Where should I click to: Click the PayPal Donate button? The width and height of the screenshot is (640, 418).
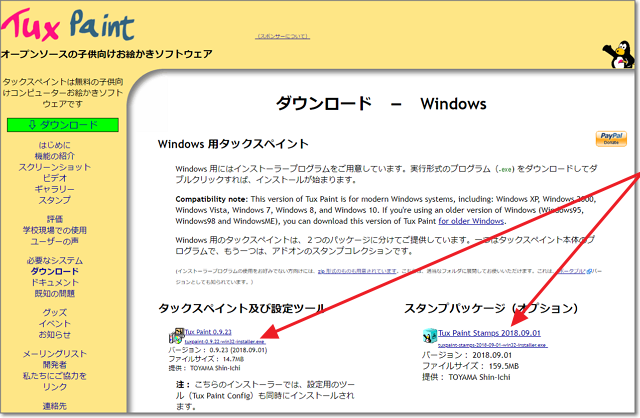click(609, 138)
